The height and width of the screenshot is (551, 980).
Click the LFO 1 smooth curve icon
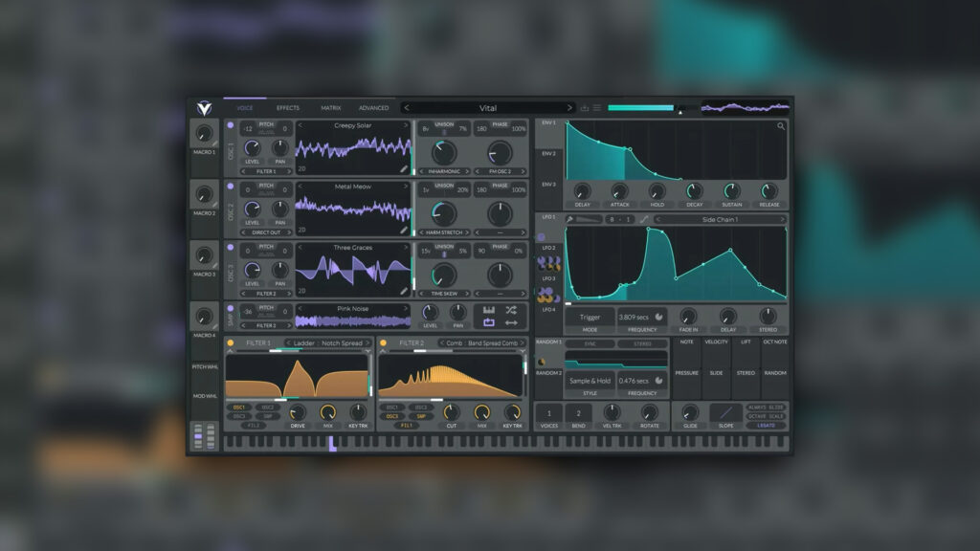pyautogui.click(x=644, y=219)
